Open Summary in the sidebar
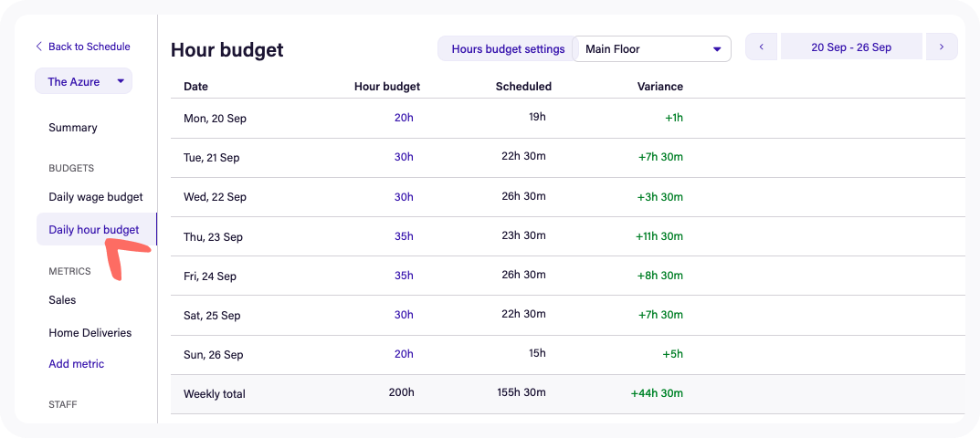Viewport: 980px width, 438px height. click(x=73, y=128)
